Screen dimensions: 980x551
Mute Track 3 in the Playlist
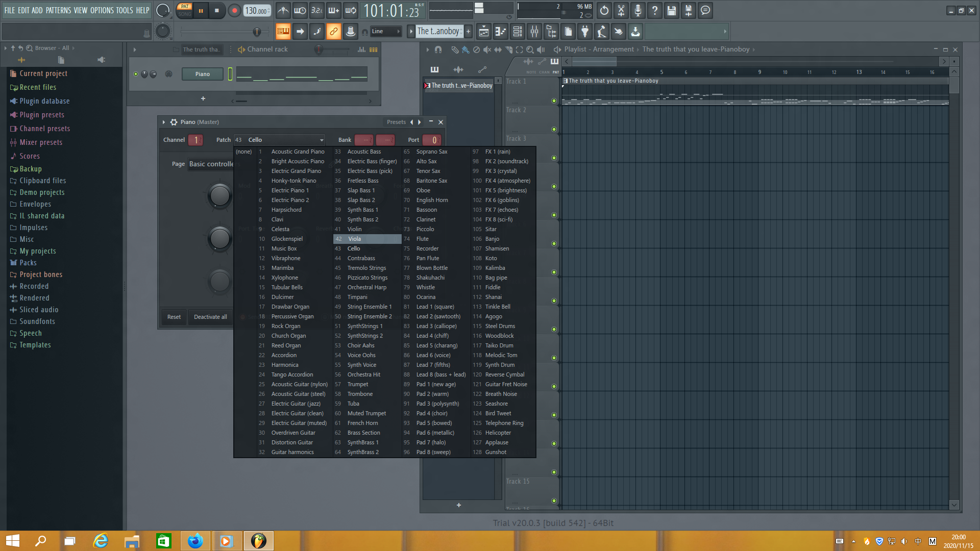coord(554,158)
